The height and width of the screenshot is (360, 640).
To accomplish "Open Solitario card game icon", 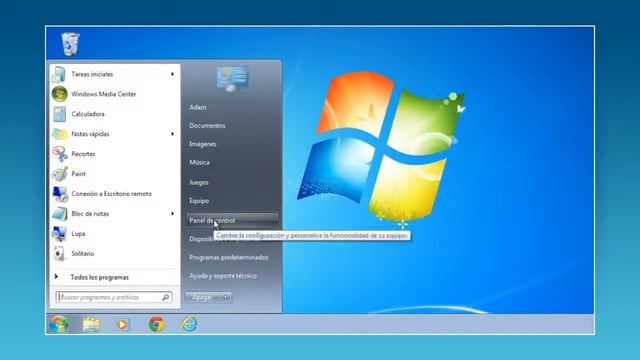I will pyautogui.click(x=59, y=253).
